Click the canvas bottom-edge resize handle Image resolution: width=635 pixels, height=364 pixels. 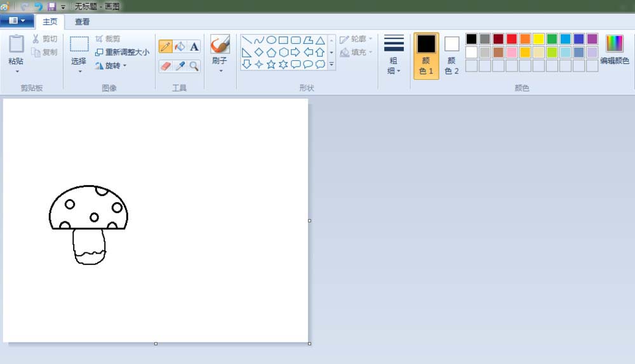(x=156, y=344)
